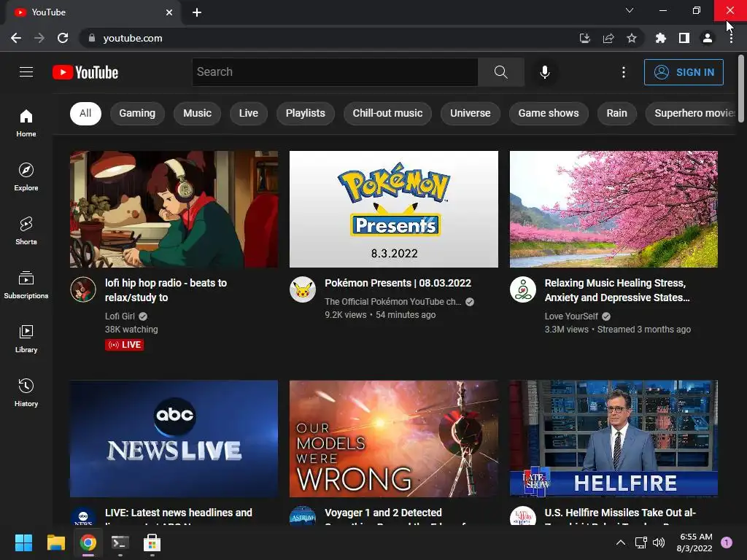Open the Pokémon Presents thumbnail
The height and width of the screenshot is (560, 747).
393,209
